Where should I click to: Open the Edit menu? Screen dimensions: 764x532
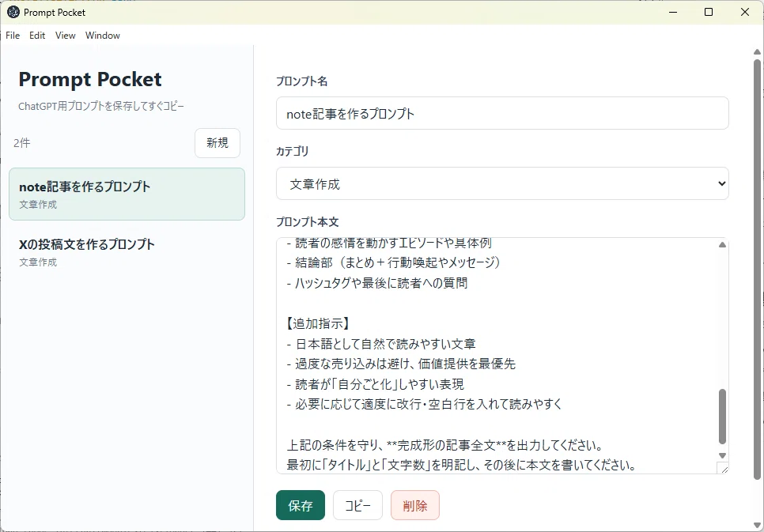[37, 36]
